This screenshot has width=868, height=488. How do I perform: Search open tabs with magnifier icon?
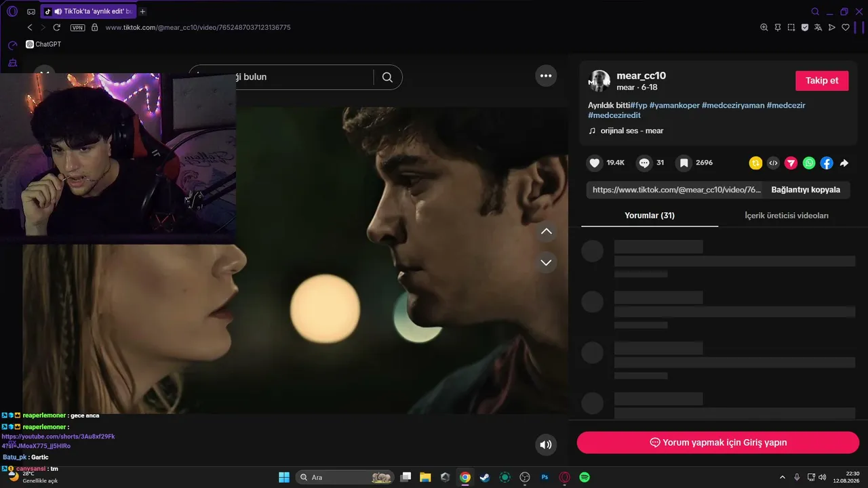815,12
